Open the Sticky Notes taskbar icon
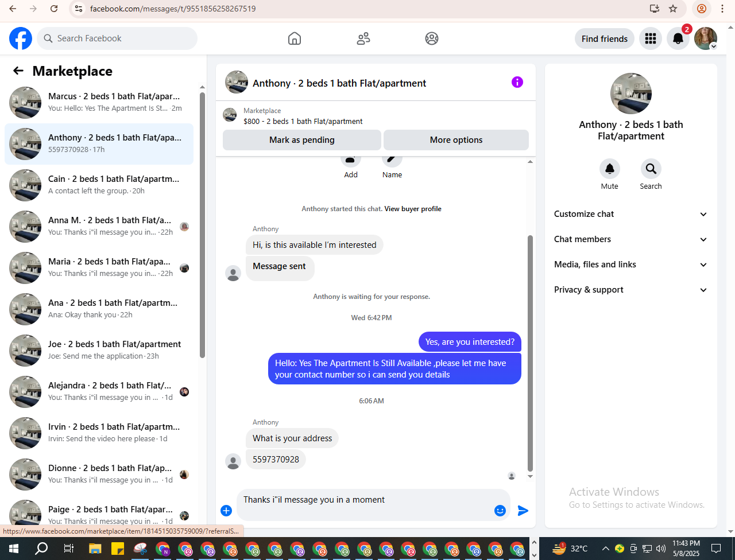The width and height of the screenshot is (735, 560). coord(118,549)
